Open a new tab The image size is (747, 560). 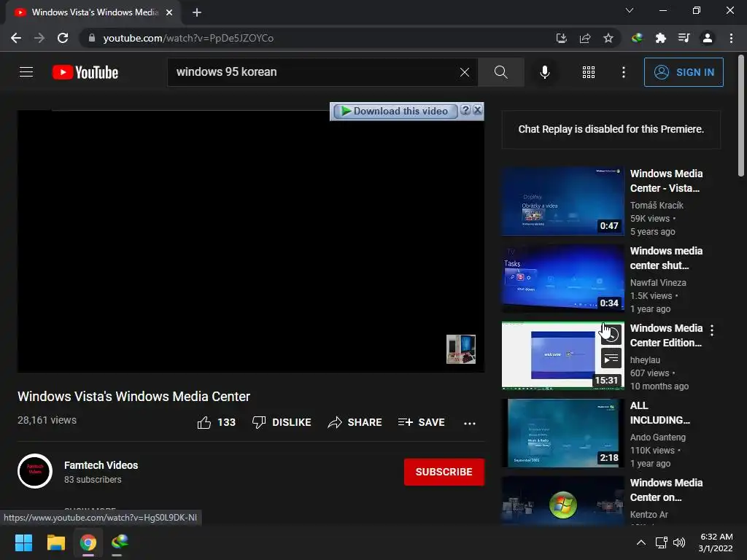pos(197,12)
